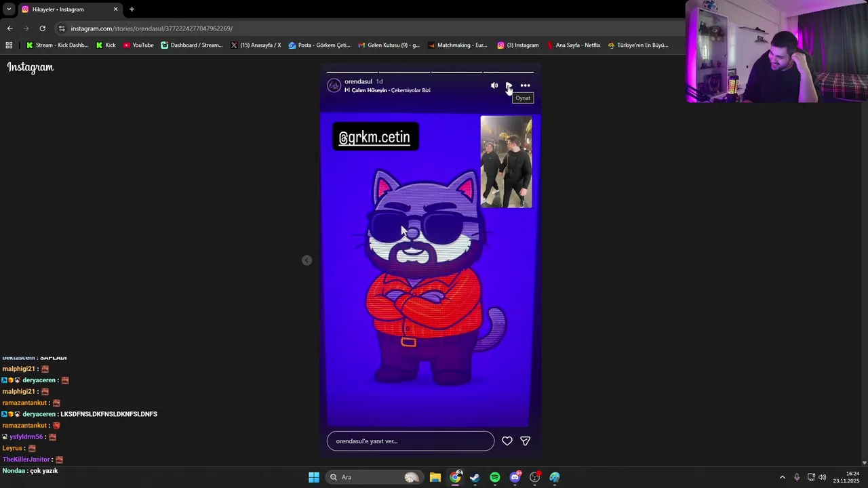Click the taskbar search box 'Ara'
This screenshot has width=868, height=488.
[x=374, y=477]
